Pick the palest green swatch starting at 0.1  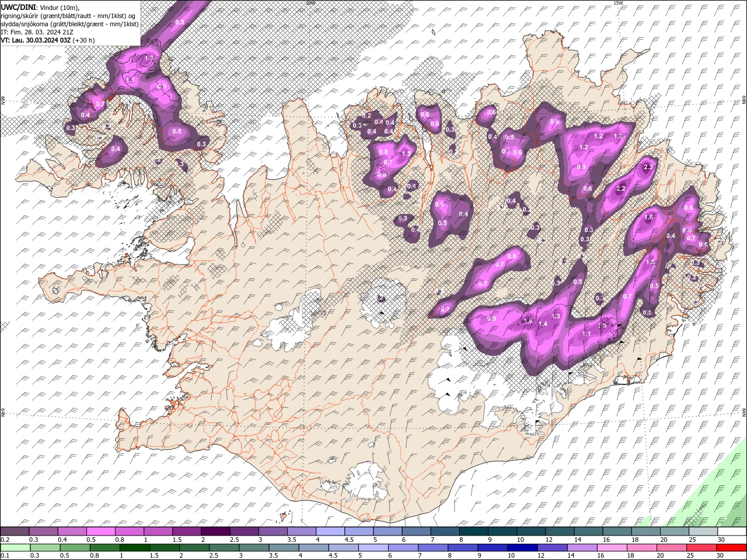click(15, 548)
